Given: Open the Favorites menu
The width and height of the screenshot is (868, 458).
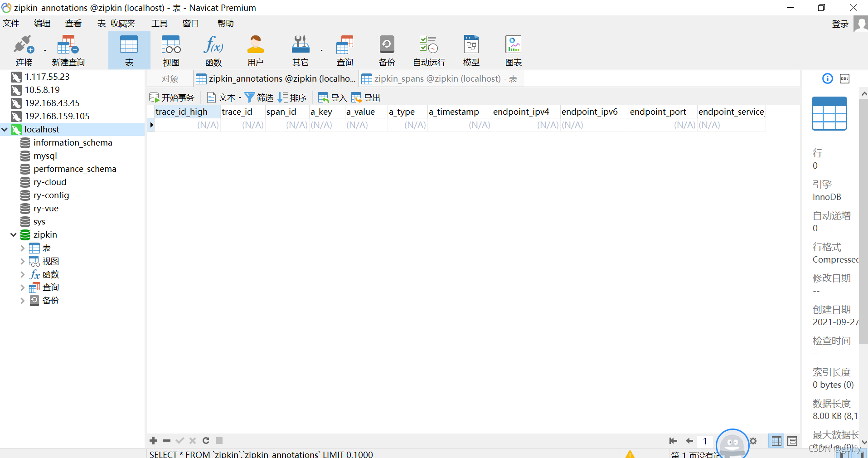Looking at the screenshot, I should point(122,24).
